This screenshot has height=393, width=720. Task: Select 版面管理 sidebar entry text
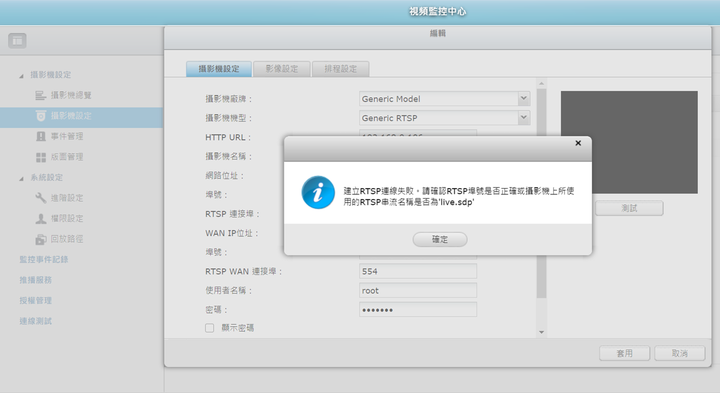pos(67,157)
